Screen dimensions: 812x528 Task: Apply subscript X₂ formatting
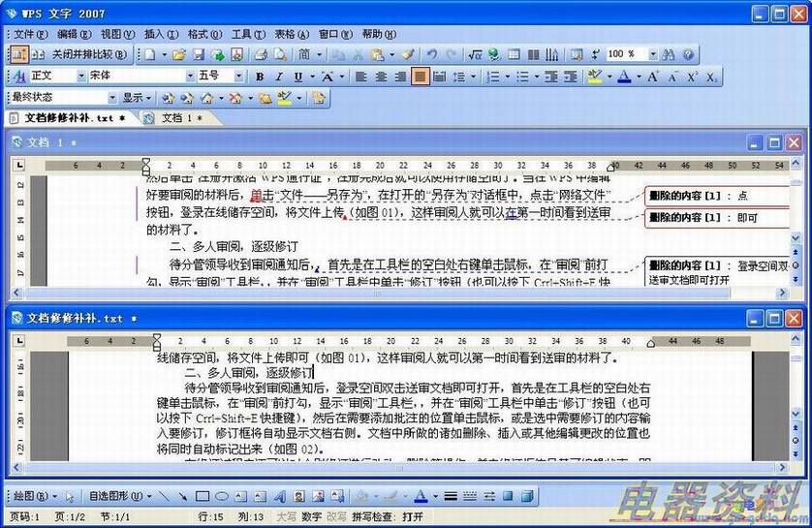(711, 77)
